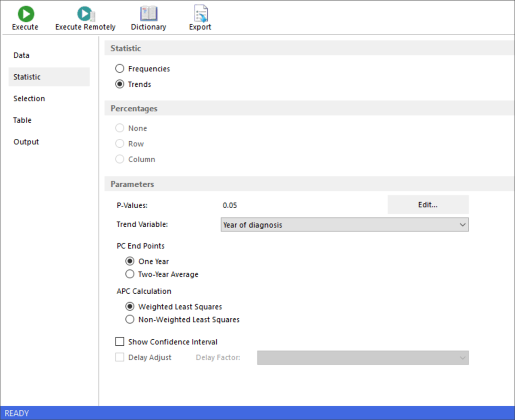Go to the Table settings panel
Image resolution: width=515 pixels, height=420 pixels.
coord(22,120)
